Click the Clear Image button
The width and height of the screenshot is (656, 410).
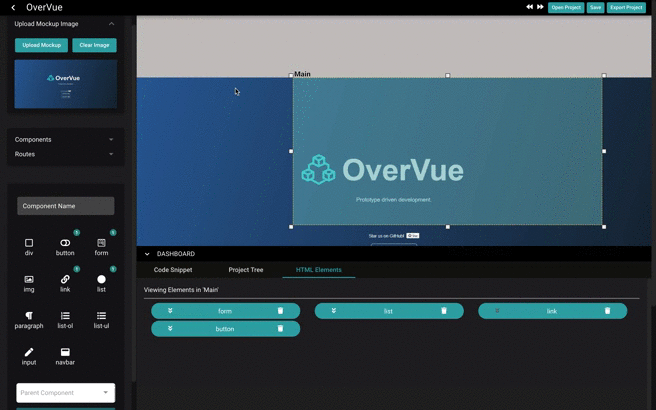(94, 45)
